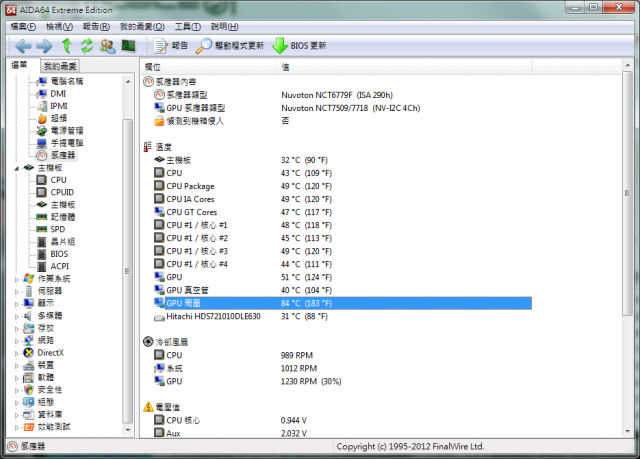Open the 報告(R) menu
Screen dimensions: 640x459
coord(96,27)
